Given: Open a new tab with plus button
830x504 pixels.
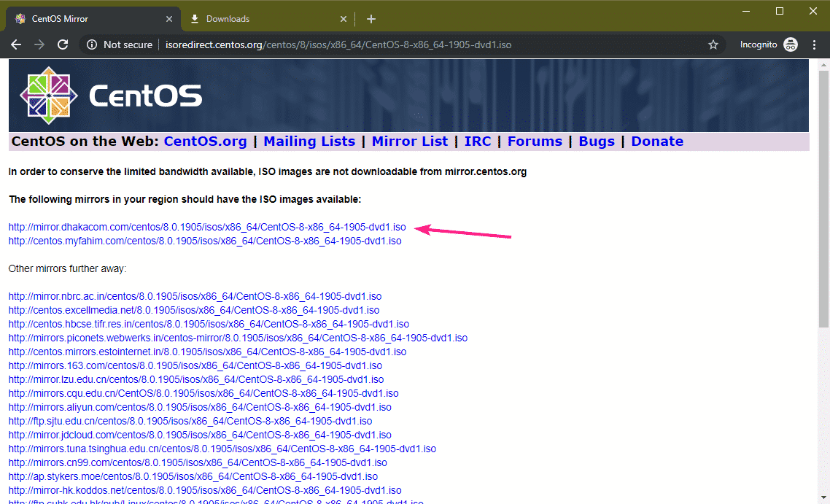Looking at the screenshot, I should click(x=371, y=19).
